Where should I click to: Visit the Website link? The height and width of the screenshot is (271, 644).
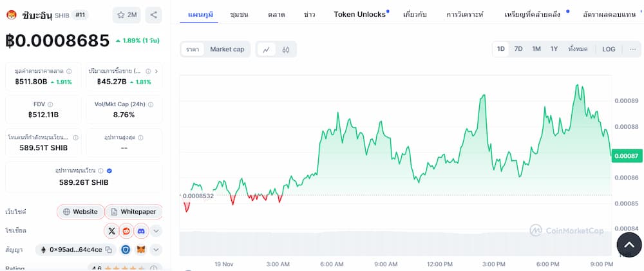[81, 212]
